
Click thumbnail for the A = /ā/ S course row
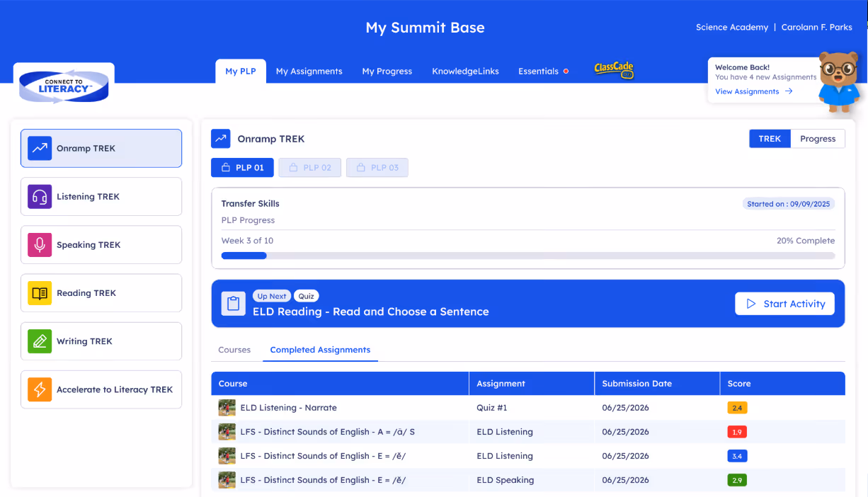coord(227,432)
